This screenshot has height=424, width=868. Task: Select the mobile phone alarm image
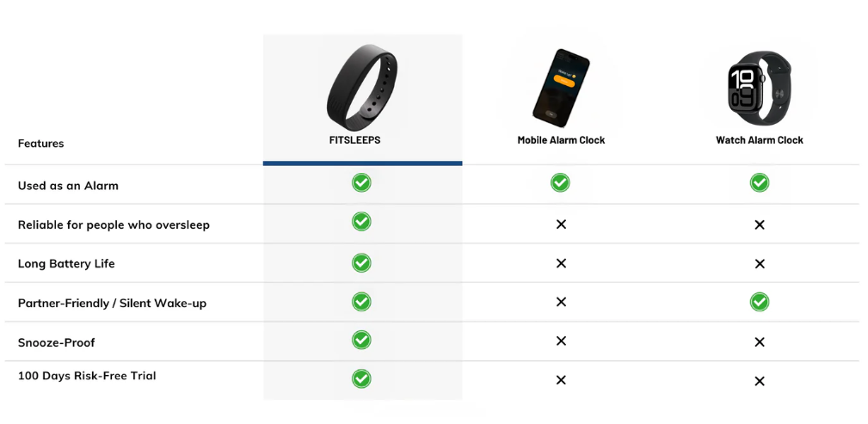561,88
